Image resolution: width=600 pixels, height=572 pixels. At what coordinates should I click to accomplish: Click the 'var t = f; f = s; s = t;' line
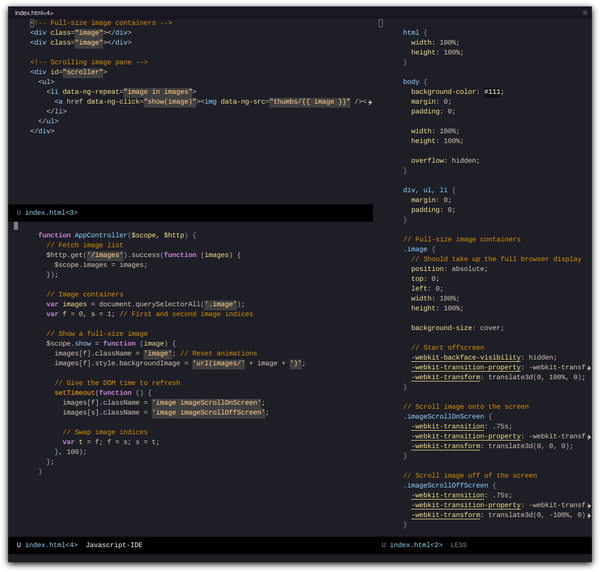tap(111, 442)
